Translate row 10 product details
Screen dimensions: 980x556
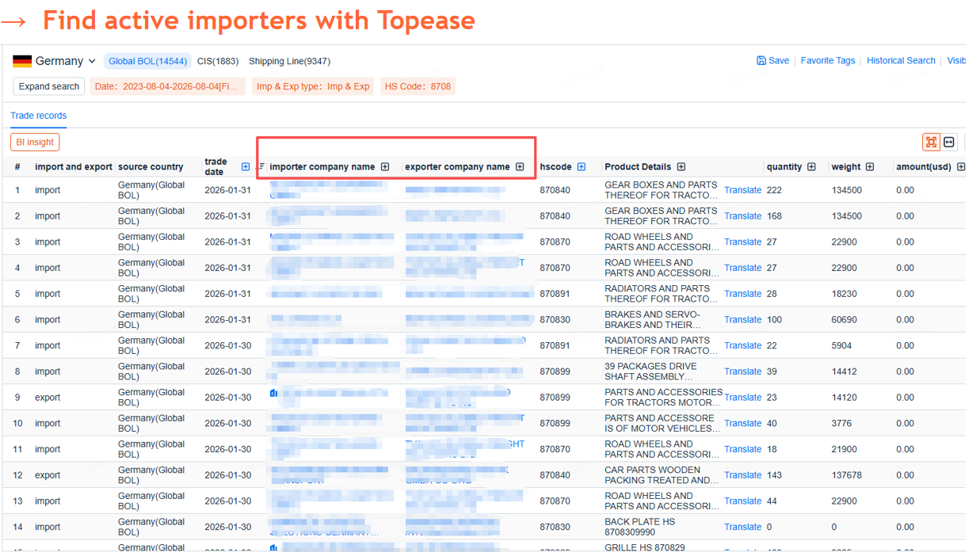(x=742, y=423)
